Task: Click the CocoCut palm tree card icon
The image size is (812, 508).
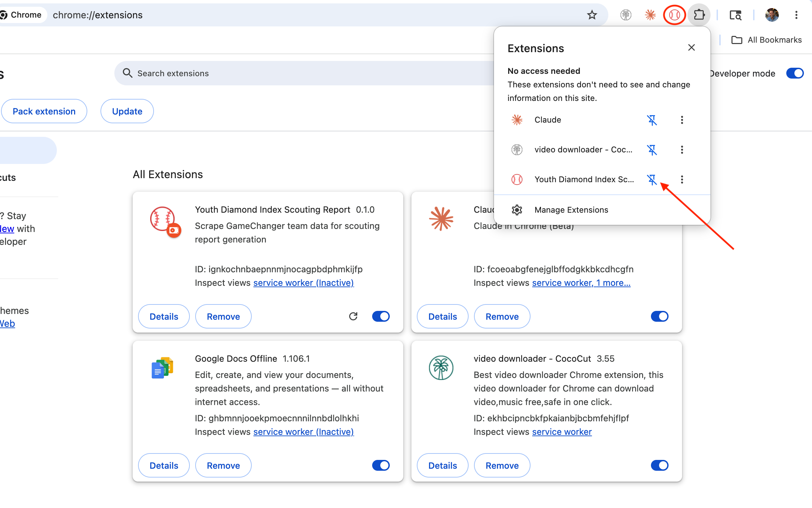Action: (x=441, y=368)
